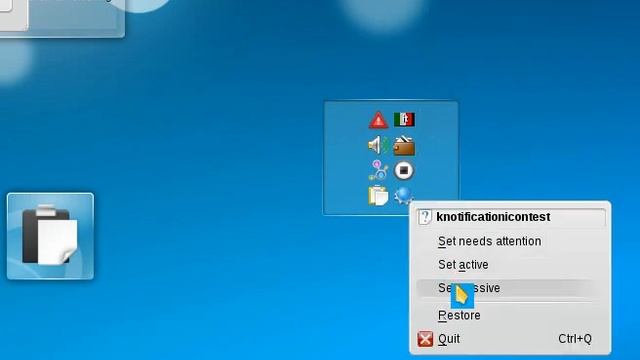Click the question mark document icon
This screenshot has height=360, width=640.
pyautogui.click(x=424, y=217)
